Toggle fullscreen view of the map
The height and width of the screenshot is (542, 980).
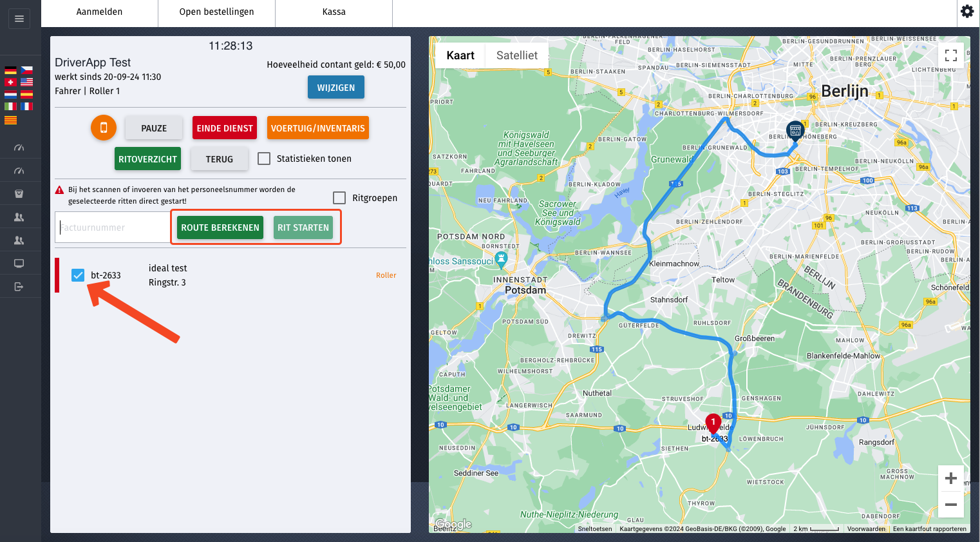pyautogui.click(x=950, y=55)
